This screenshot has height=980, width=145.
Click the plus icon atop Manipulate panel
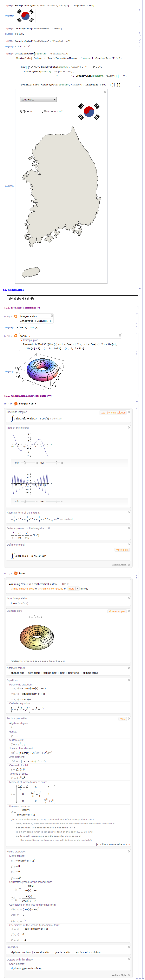pos(105,92)
